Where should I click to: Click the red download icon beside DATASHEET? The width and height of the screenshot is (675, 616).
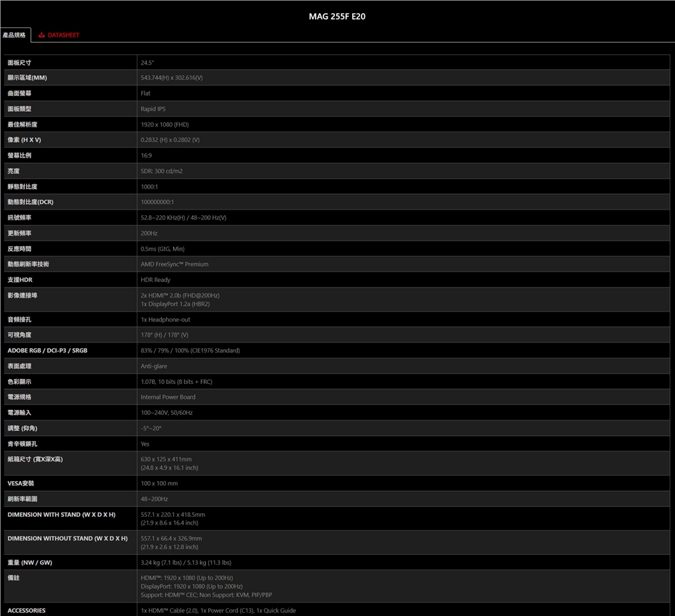[41, 35]
